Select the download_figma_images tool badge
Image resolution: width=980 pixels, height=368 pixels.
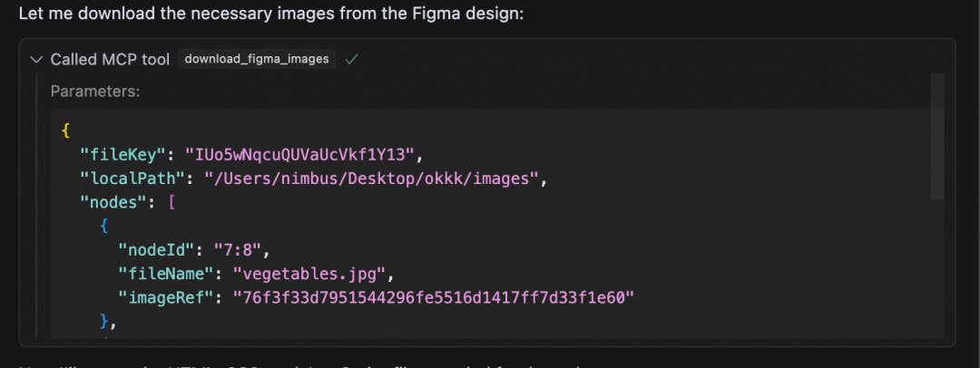[257, 59]
